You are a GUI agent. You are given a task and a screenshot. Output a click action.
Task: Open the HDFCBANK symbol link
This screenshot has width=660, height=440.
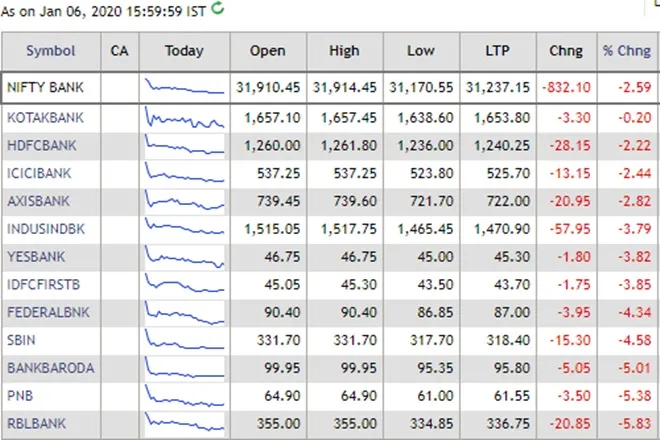[x=42, y=145]
